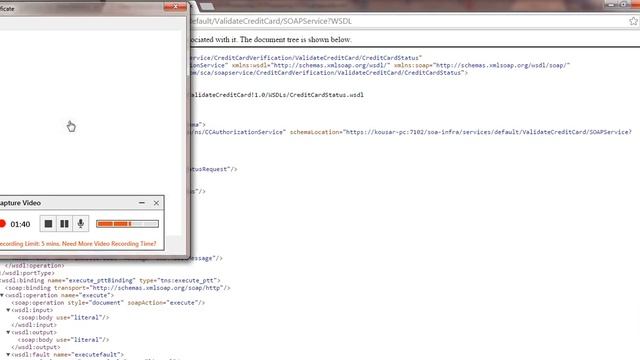Click the Capture Video panel title

pyautogui.click(x=20, y=203)
